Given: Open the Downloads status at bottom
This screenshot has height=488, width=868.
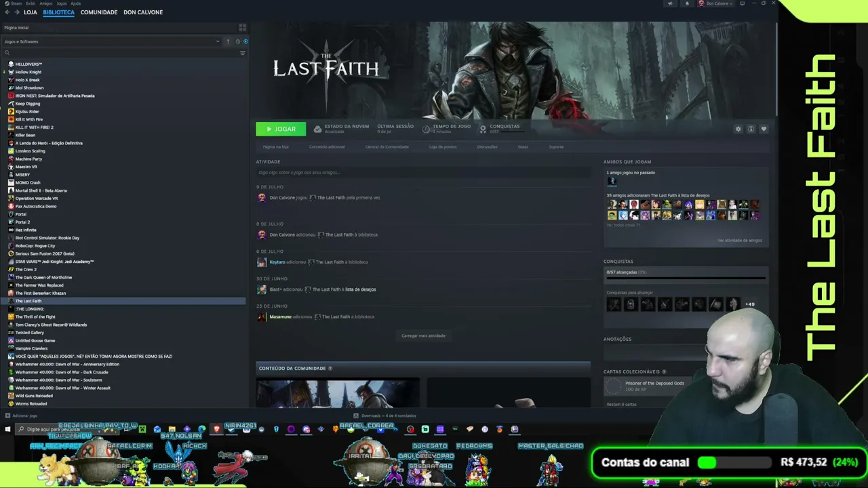Looking at the screenshot, I should (385, 415).
